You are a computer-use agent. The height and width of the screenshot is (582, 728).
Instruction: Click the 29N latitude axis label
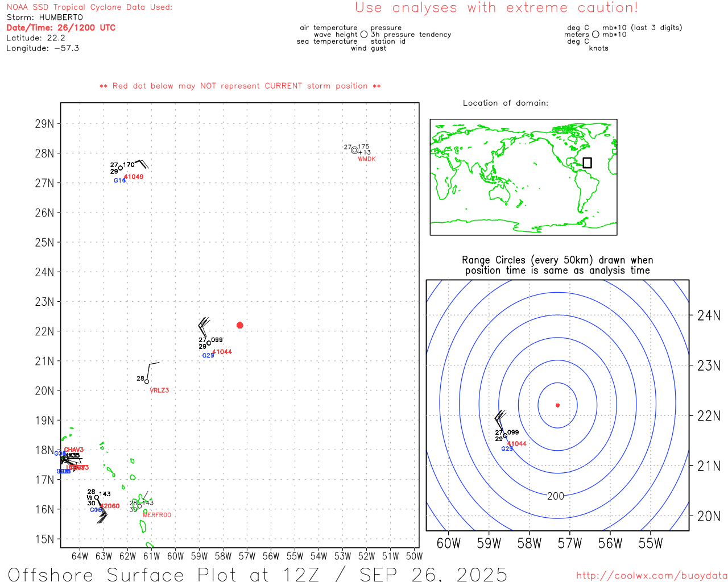(x=44, y=124)
